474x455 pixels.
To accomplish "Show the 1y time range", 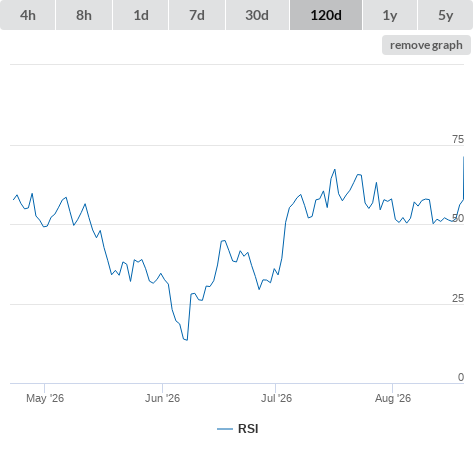I will coord(390,15).
